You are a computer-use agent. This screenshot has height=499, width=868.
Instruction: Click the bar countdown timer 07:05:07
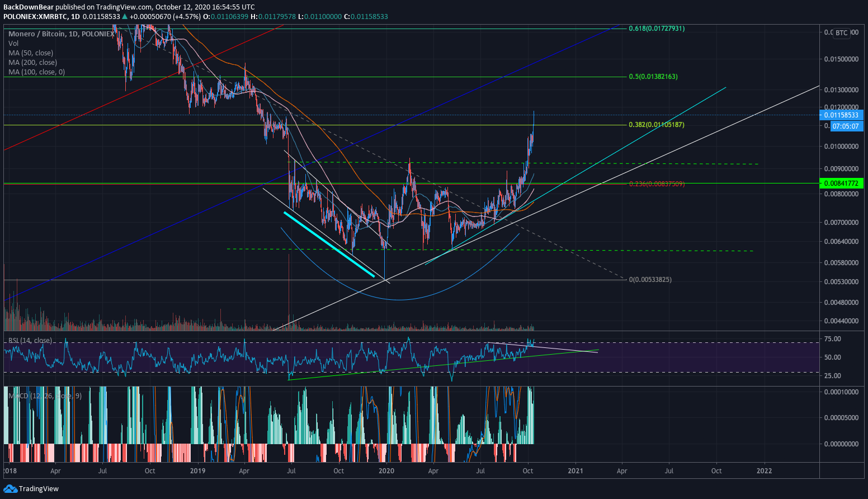tap(846, 126)
